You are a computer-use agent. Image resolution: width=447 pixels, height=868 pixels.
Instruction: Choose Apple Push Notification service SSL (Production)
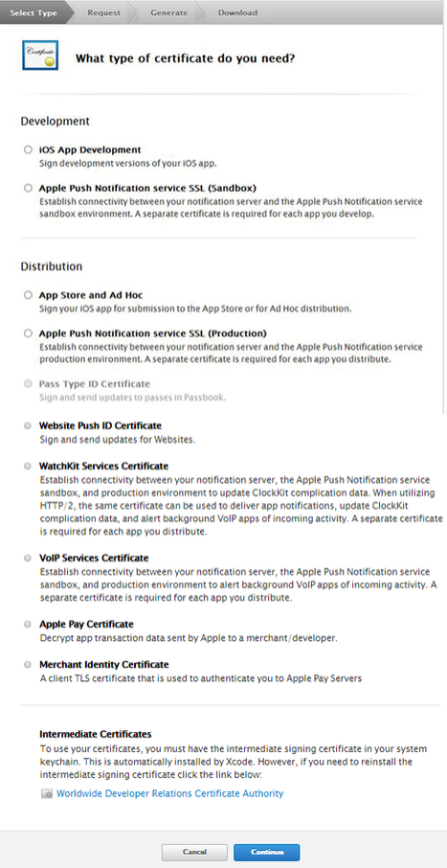[28, 333]
